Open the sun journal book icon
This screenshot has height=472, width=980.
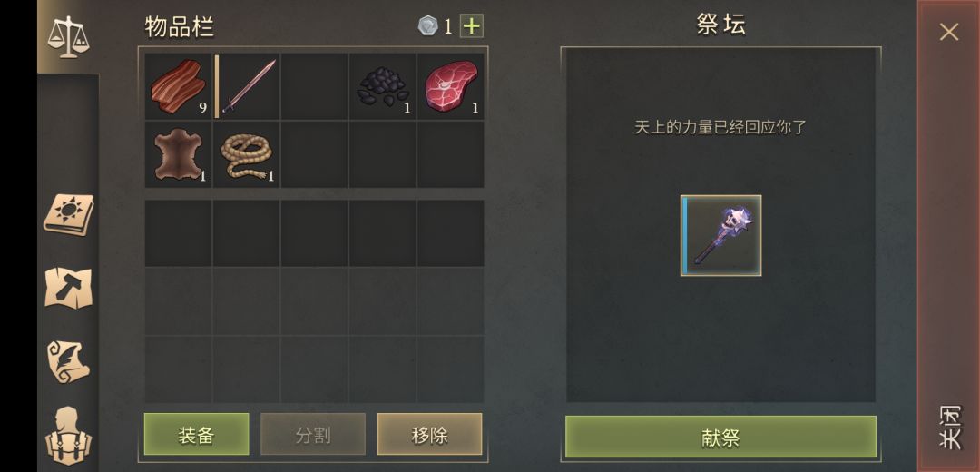click(68, 215)
